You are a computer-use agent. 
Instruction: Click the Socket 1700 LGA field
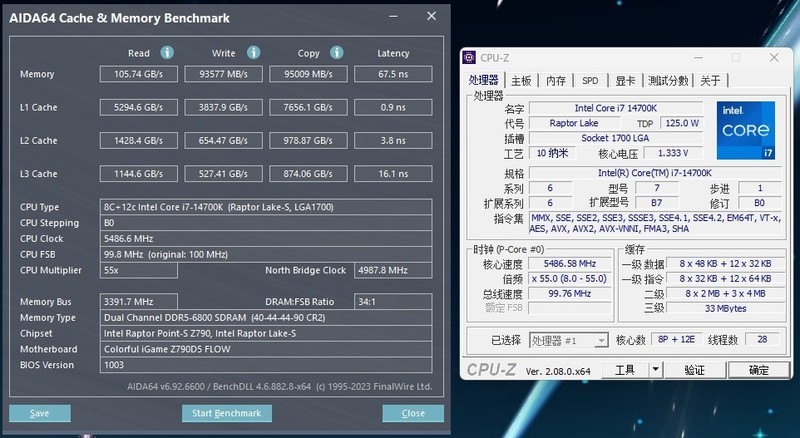[616, 138]
